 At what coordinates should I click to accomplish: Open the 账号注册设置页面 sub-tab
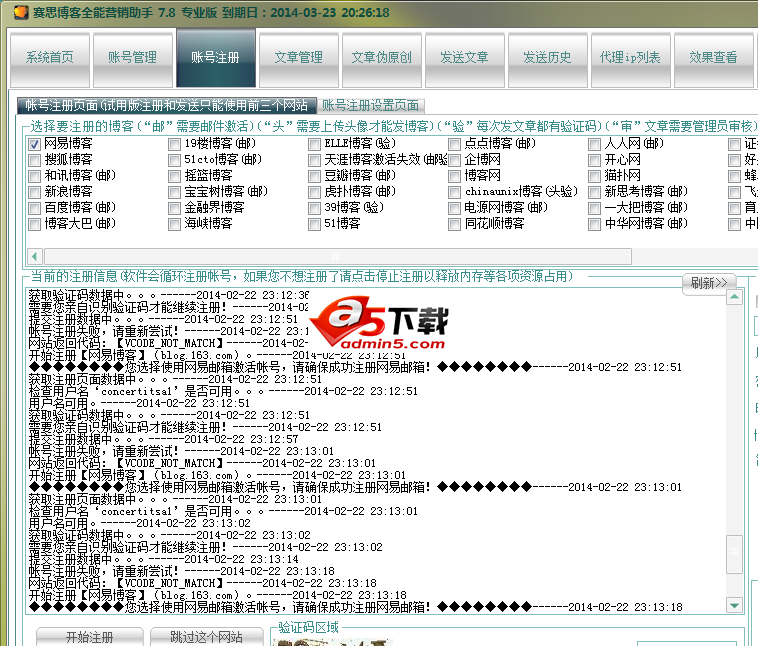click(x=371, y=105)
